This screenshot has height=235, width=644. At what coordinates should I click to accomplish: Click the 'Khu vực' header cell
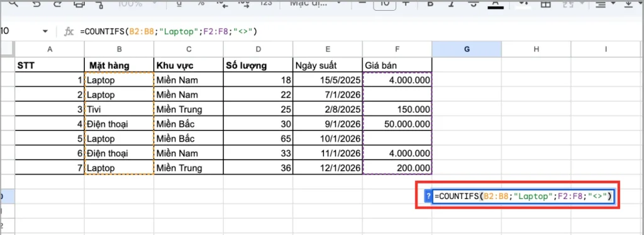pos(189,65)
